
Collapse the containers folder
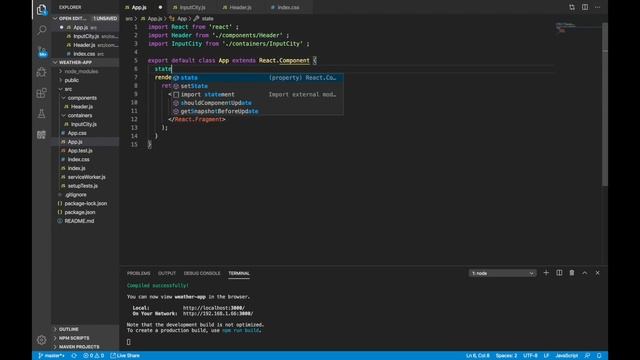point(80,116)
